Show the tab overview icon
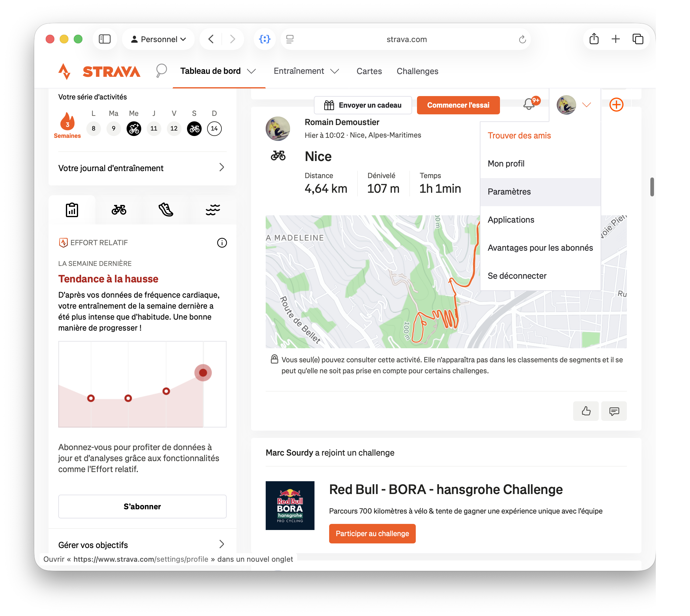The height and width of the screenshot is (616, 690). pos(638,39)
